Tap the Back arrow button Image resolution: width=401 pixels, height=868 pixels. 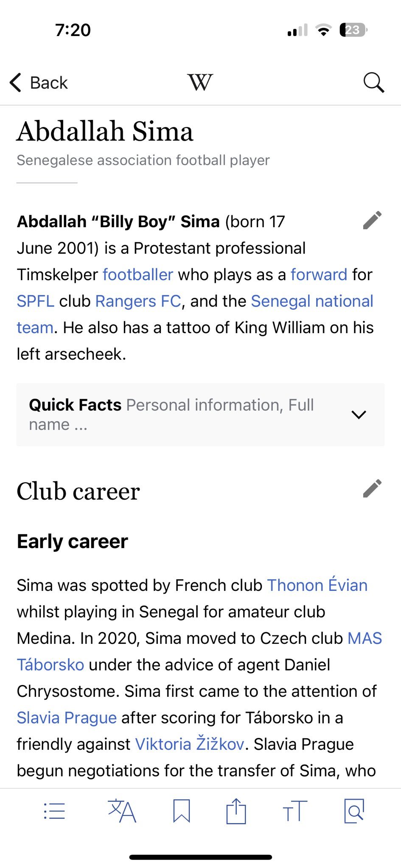point(39,83)
